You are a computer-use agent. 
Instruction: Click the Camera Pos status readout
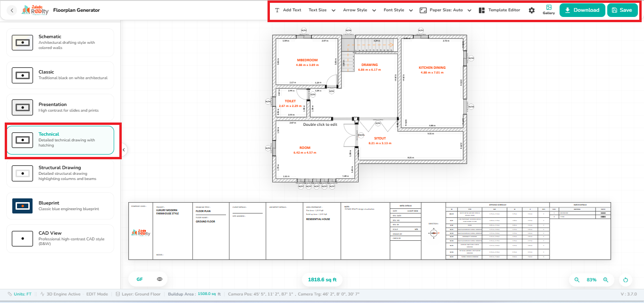click(x=261, y=294)
